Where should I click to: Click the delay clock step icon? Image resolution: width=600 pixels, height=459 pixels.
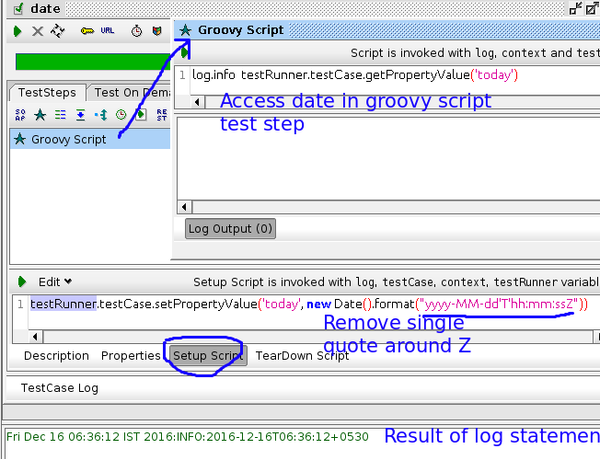pyautogui.click(x=121, y=115)
